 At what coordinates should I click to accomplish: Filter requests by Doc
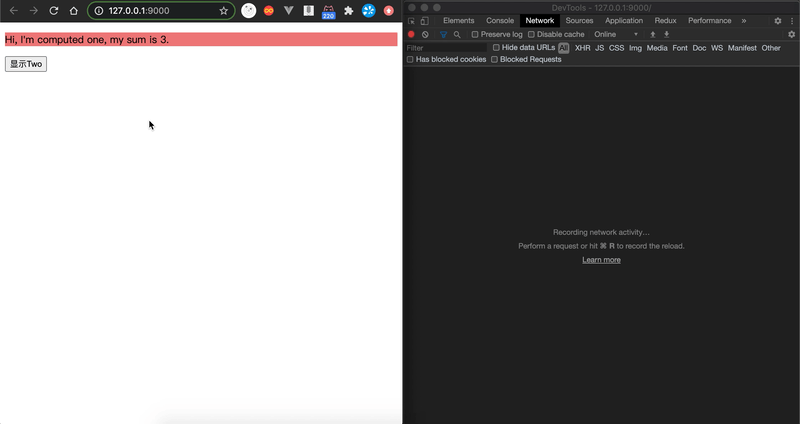point(699,48)
